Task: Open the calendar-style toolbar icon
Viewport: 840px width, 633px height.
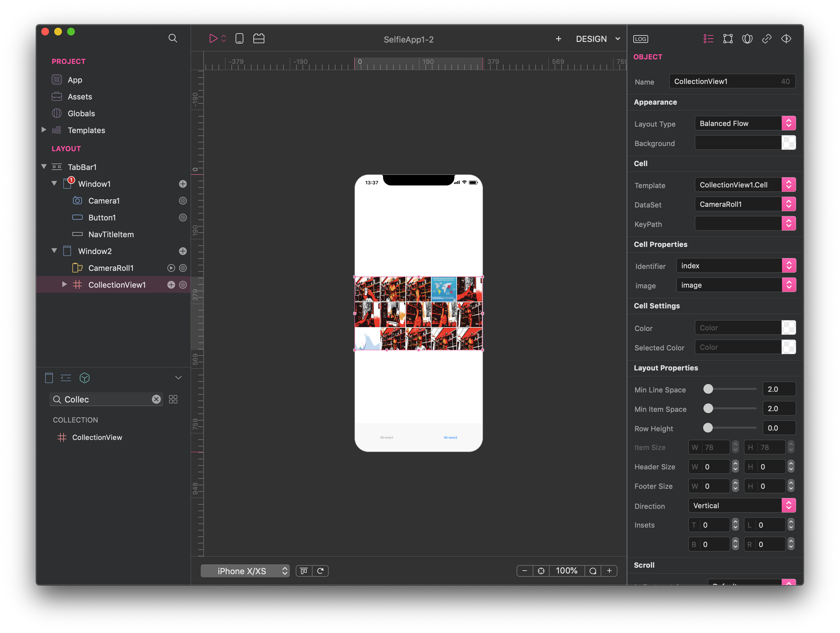Action: click(259, 39)
